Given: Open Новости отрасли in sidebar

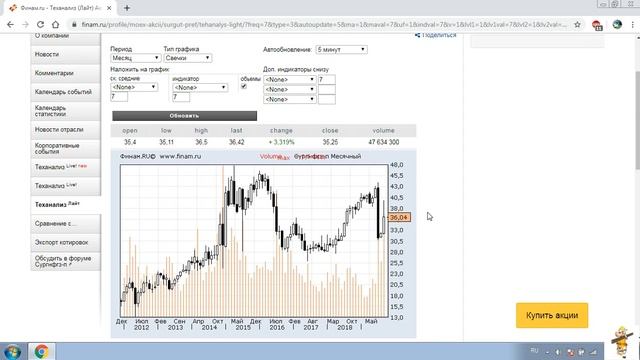Looking at the screenshot, I should (65, 129).
